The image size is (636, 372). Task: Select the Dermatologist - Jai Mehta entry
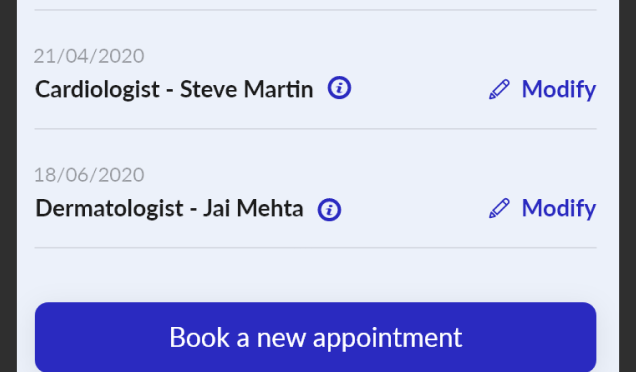(169, 208)
